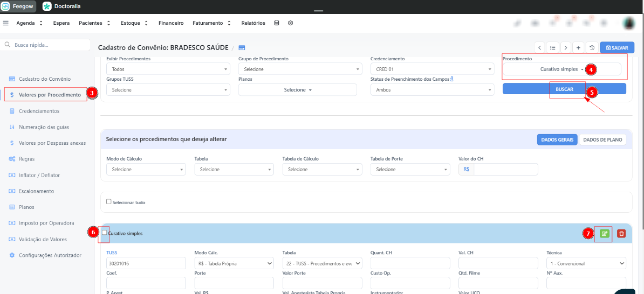The width and height of the screenshot is (644, 294).
Task: Click the SALVAR button
Action: 616,47
